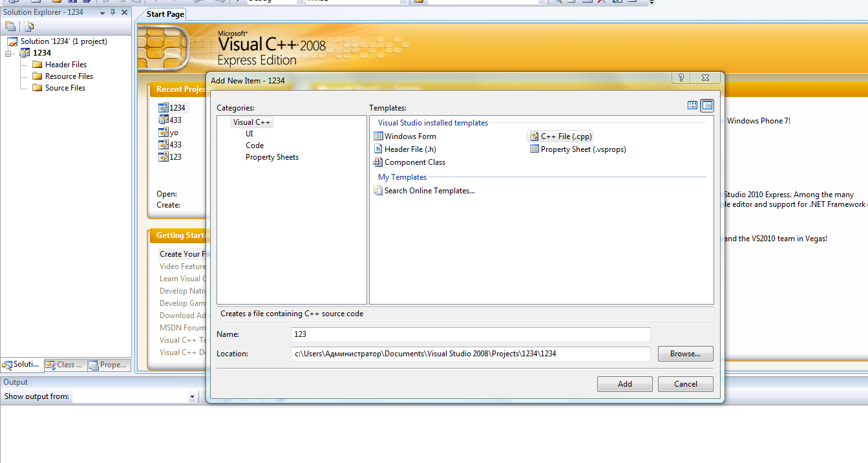This screenshot has width=868, height=463.
Task: Choose the Header File (.h) template
Action: 405,149
